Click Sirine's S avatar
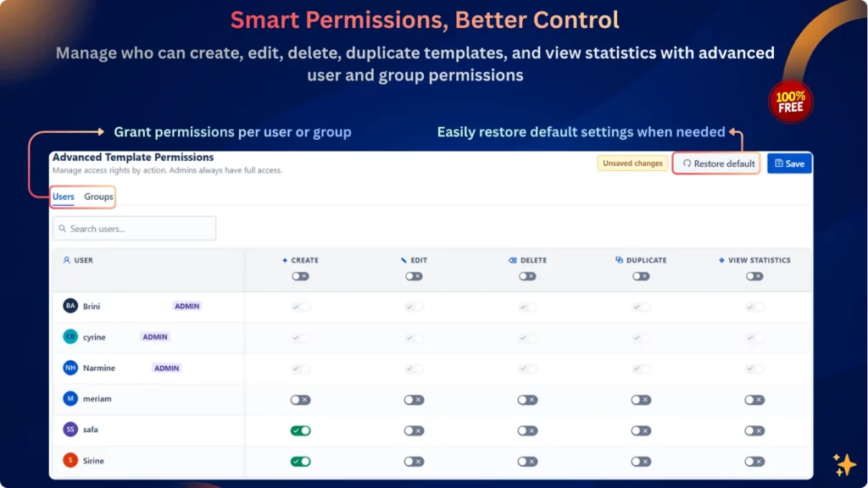Image resolution: width=868 pixels, height=488 pixels. tap(70, 460)
